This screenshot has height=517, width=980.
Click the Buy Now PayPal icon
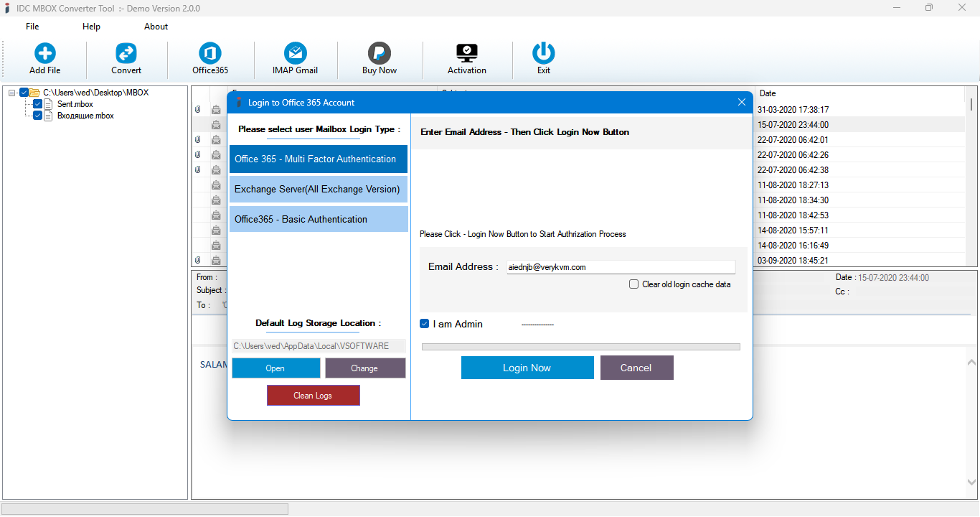tap(380, 53)
